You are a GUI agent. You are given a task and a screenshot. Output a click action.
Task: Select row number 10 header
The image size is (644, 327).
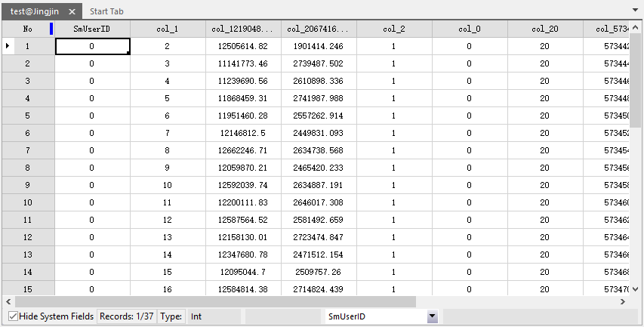(x=28, y=202)
